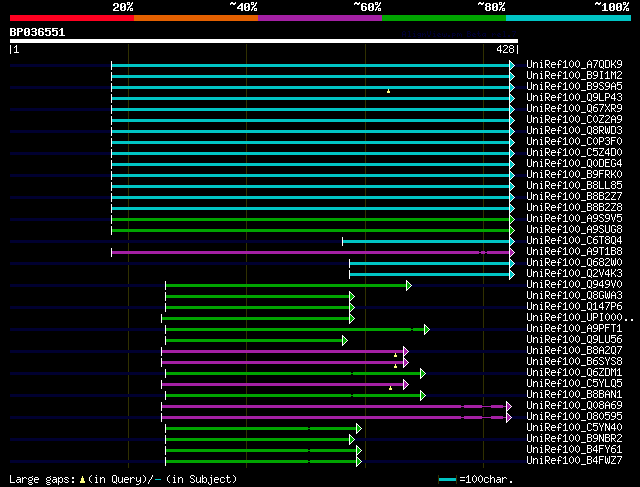This screenshot has width=640, height=487.
Task: Click the UniRef100_Q08A69 text
Action: [574, 406]
